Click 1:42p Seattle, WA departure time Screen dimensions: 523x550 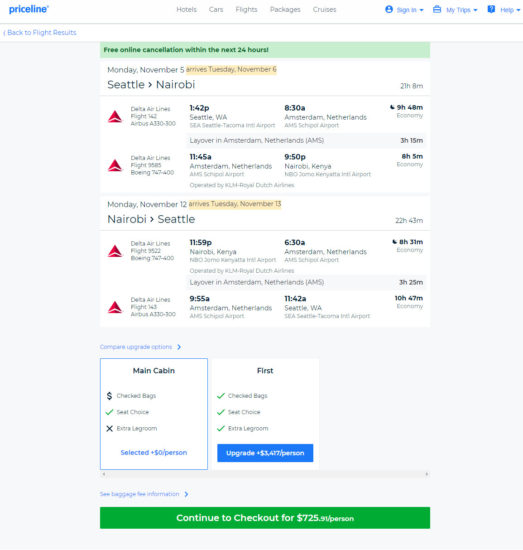point(199,108)
